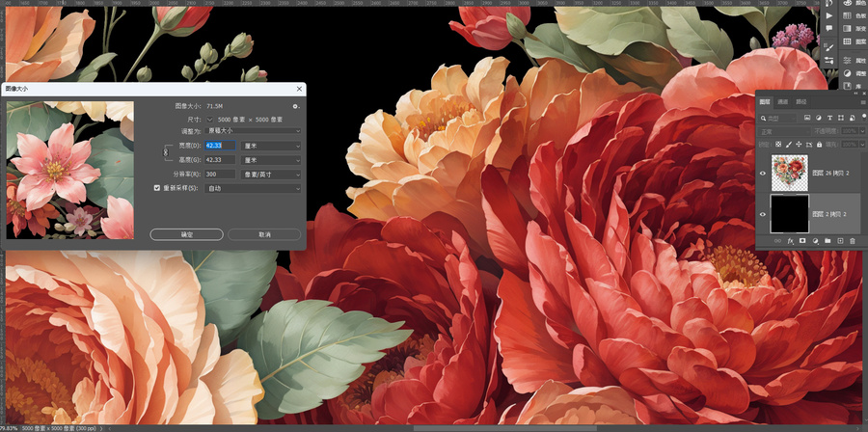Enable the 重新采样 resample checkbox
The image size is (868, 432).
coord(157,188)
